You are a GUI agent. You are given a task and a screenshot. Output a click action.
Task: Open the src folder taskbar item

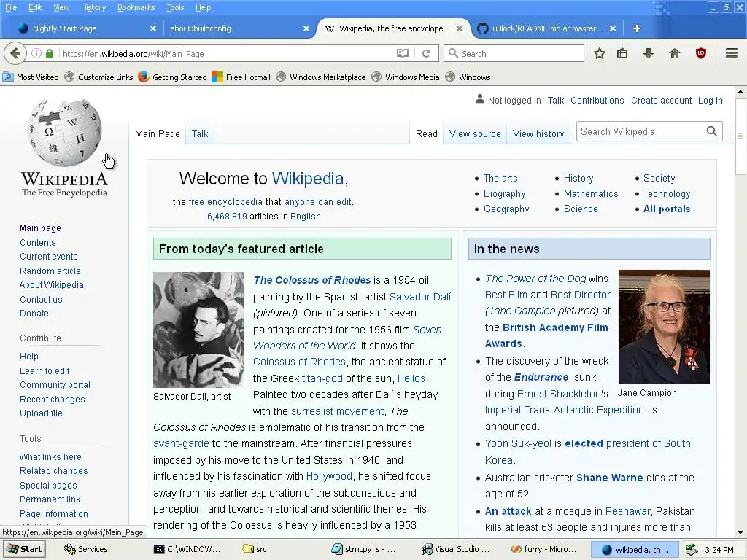point(255,549)
